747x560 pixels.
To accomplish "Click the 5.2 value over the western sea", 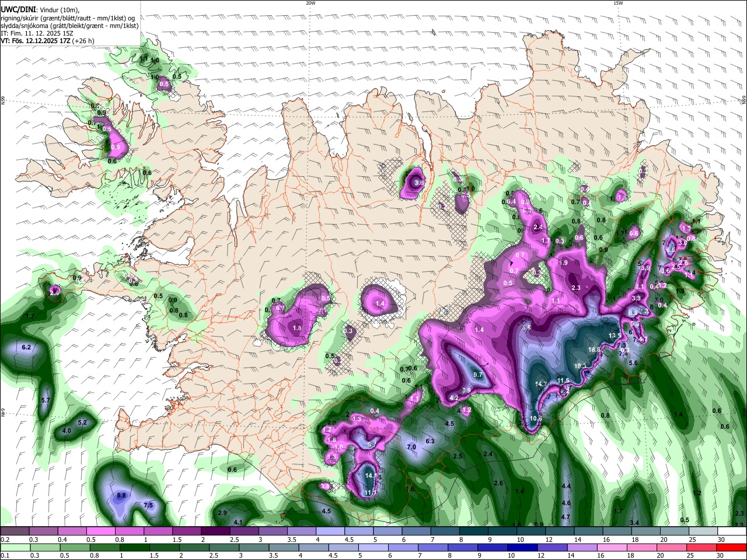I will click(x=82, y=422).
